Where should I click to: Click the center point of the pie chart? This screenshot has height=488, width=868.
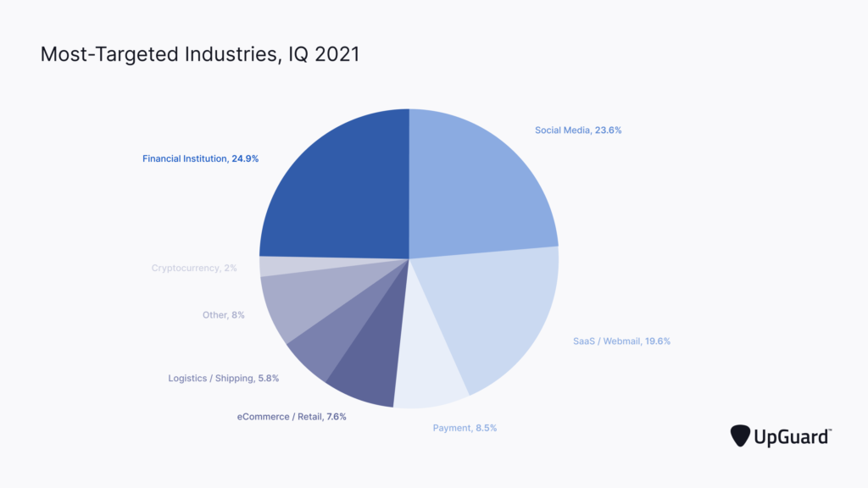(409, 258)
